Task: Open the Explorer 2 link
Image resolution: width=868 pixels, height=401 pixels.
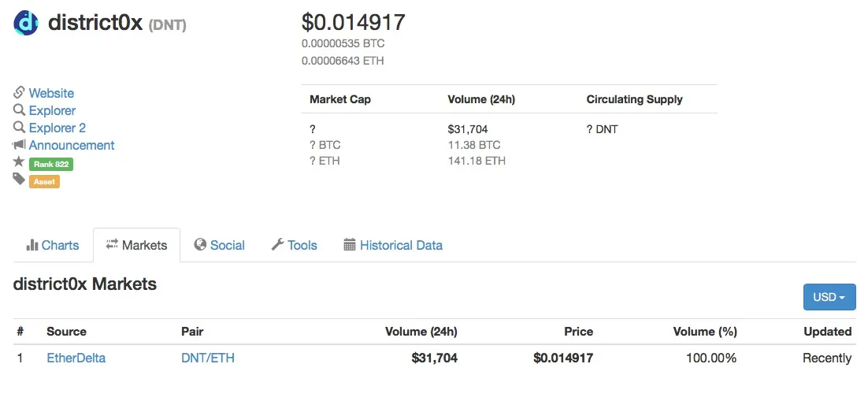Action: (57, 128)
